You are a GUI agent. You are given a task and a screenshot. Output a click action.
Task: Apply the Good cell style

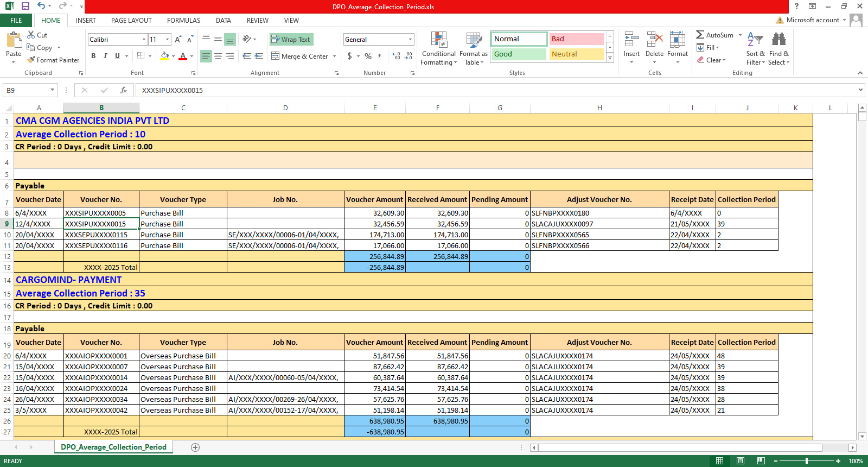click(519, 54)
